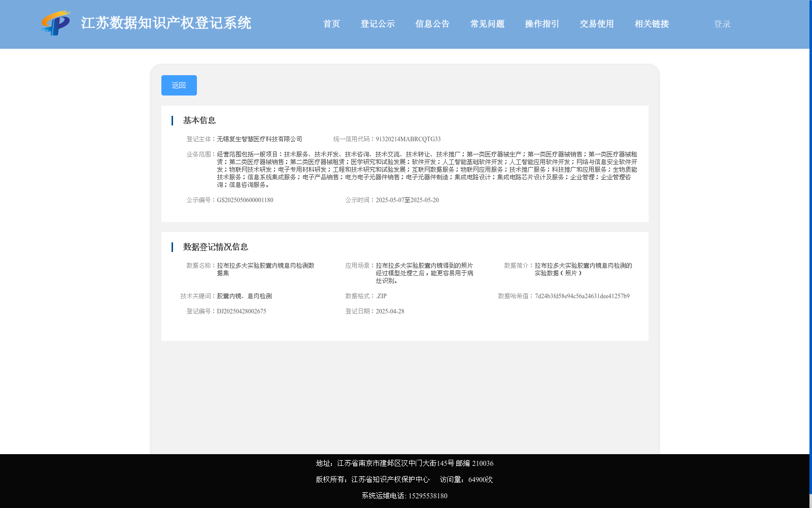
Task: Click keywords 胶囊内镜、息肉检测
Action: coord(244,296)
